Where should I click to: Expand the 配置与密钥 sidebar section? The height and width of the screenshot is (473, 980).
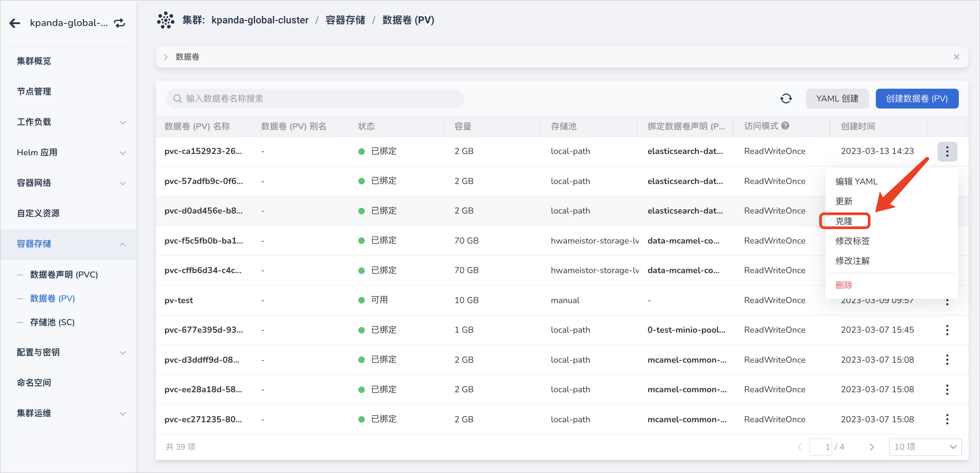pyautogui.click(x=123, y=353)
